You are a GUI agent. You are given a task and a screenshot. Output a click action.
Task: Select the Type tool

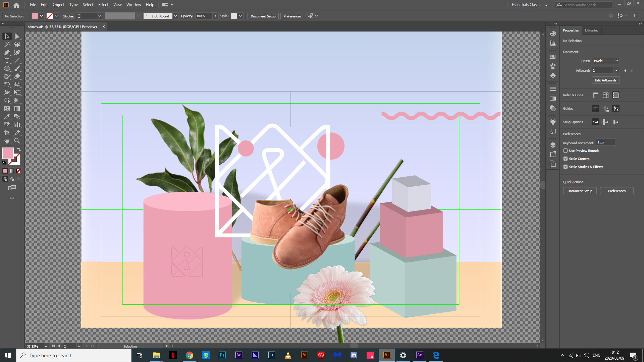click(7, 60)
